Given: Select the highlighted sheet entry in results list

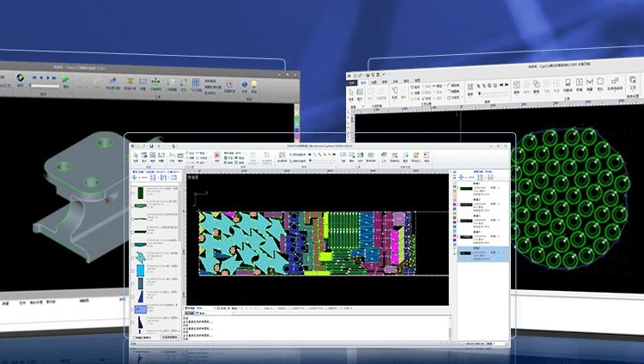Looking at the screenshot, I should coord(481,253).
